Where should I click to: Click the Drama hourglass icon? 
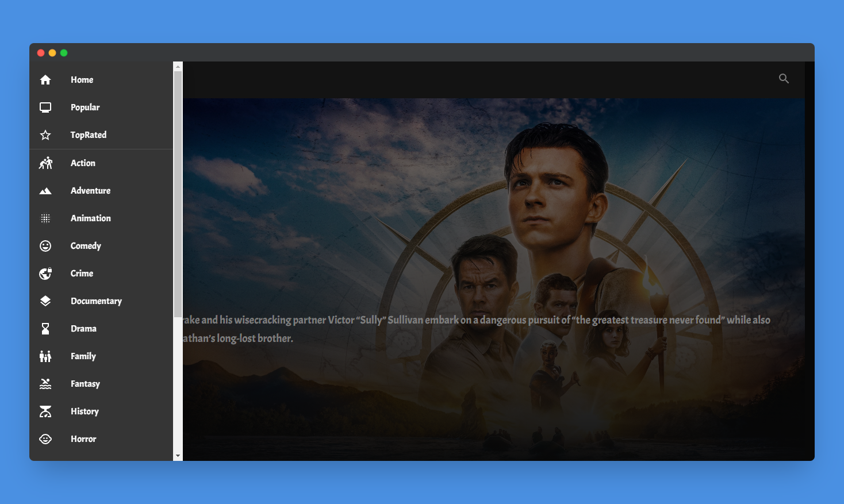[45, 329]
